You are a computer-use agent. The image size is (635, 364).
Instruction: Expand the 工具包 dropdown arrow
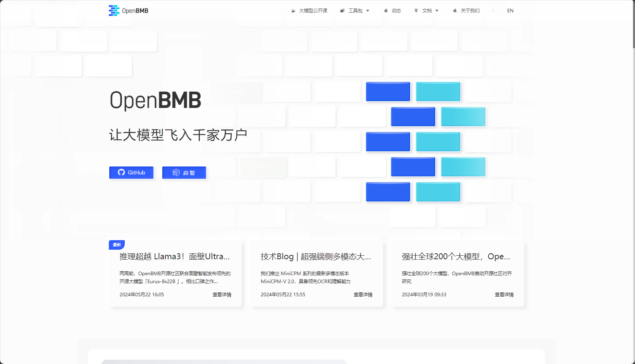tap(368, 11)
